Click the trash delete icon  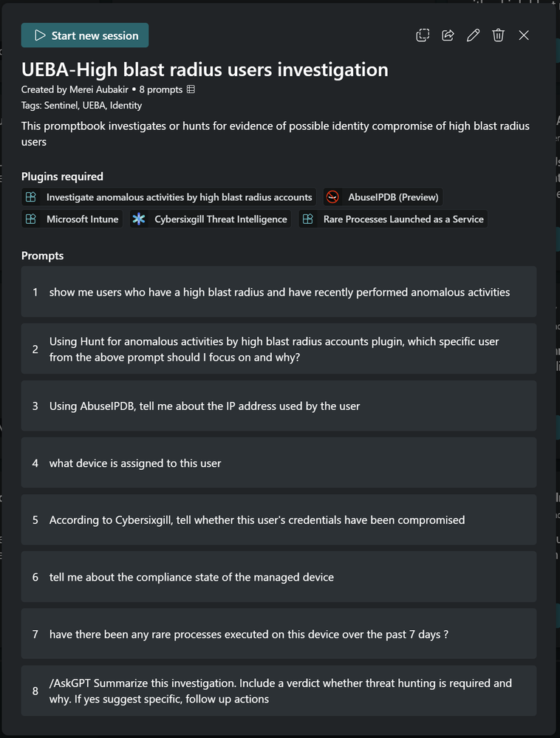(499, 35)
